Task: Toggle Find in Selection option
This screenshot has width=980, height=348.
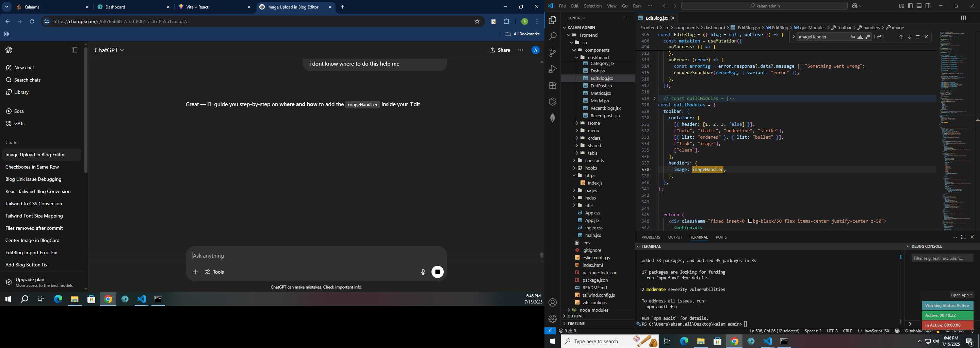Action: (918, 37)
